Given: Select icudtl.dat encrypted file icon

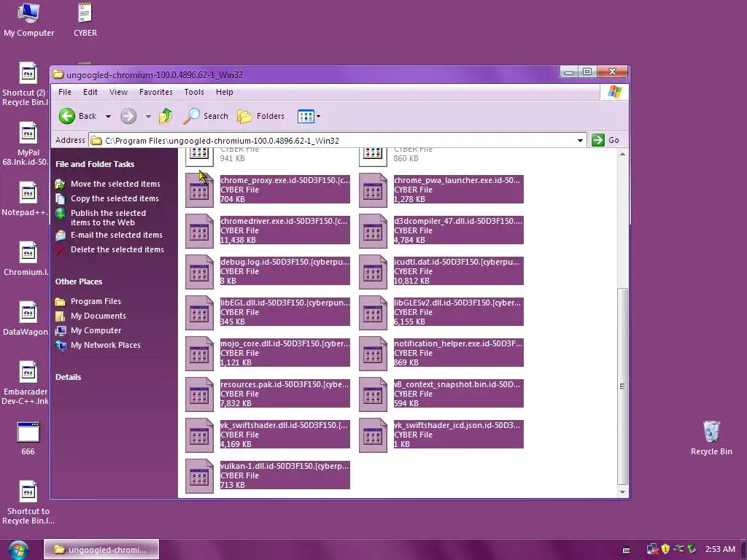Looking at the screenshot, I should coord(373,271).
